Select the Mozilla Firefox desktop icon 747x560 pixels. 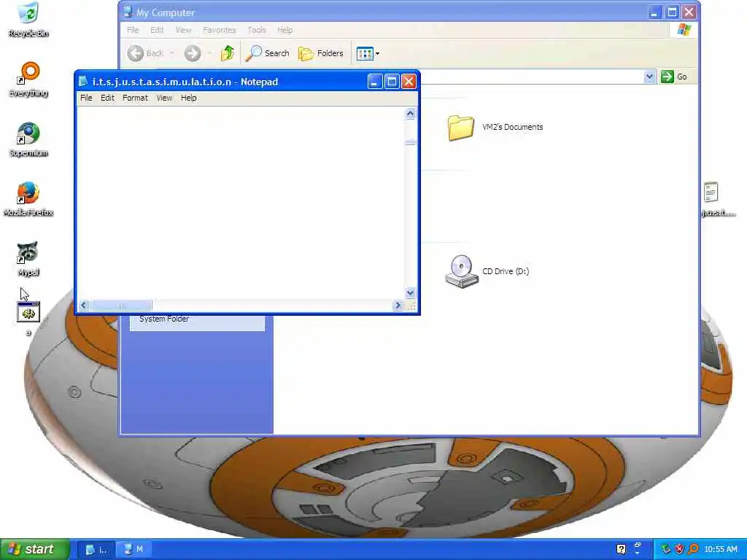tap(28, 199)
